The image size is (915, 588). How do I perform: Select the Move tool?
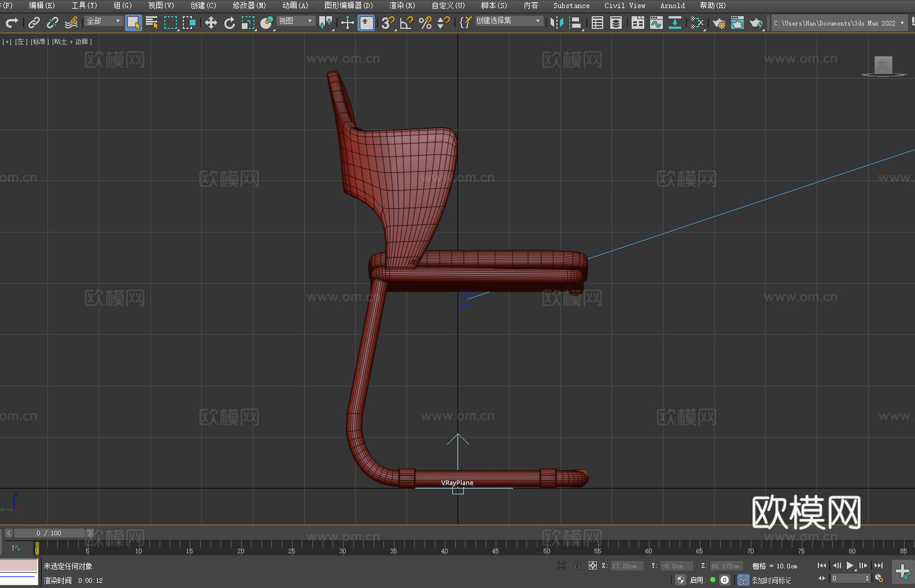coord(211,23)
